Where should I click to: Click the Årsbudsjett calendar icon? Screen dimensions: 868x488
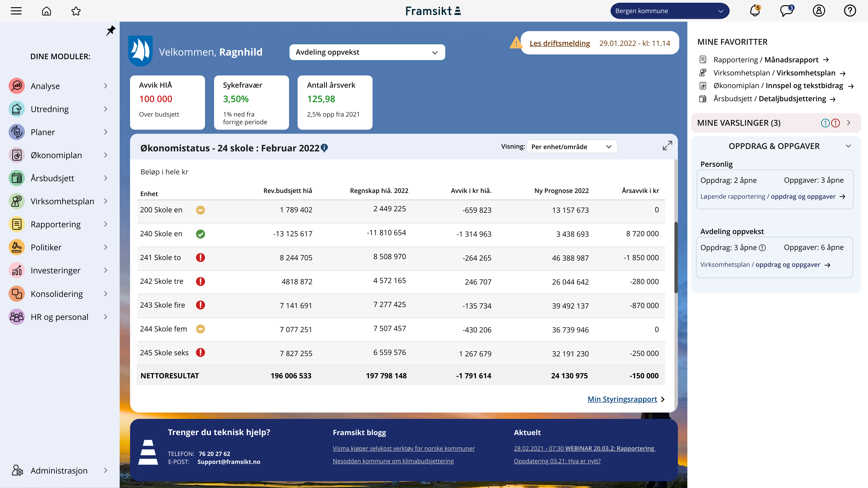tap(16, 178)
